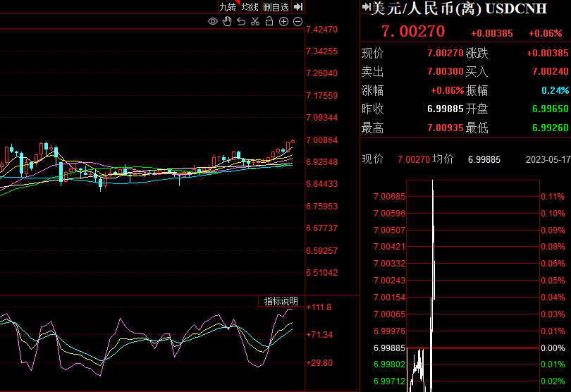Click the 7.00300 sell price value
The width and height of the screenshot is (571, 392).
click(x=445, y=71)
